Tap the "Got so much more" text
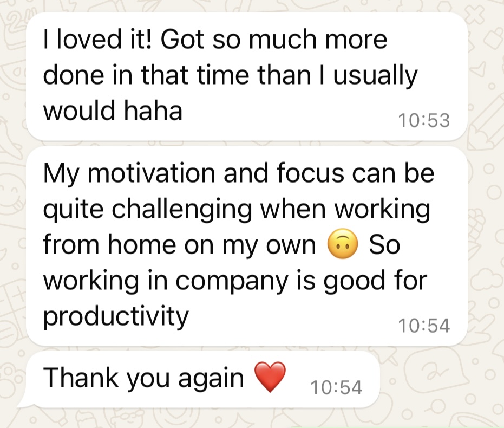 pyautogui.click(x=274, y=41)
